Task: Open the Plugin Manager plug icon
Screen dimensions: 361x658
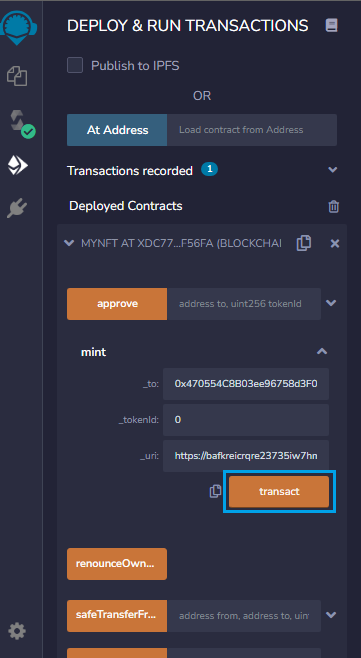Action: (x=17, y=209)
